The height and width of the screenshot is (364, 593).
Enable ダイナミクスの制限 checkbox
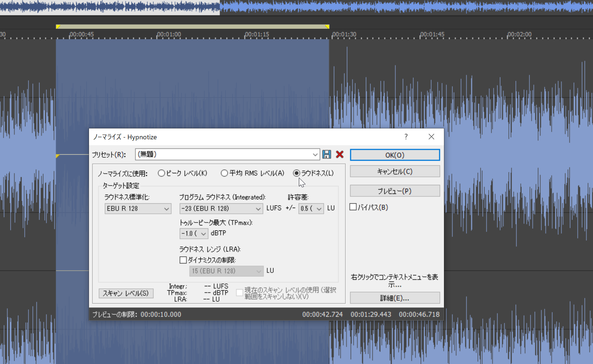[x=183, y=260]
